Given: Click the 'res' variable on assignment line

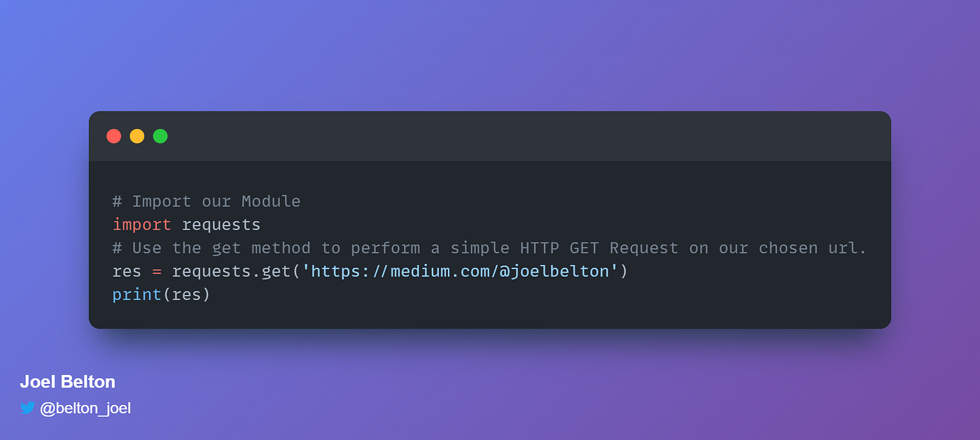Looking at the screenshot, I should [x=127, y=271].
